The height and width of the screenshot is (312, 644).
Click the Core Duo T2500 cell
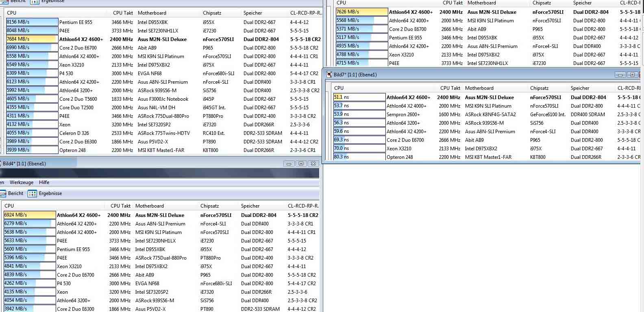pyautogui.click(x=76, y=108)
